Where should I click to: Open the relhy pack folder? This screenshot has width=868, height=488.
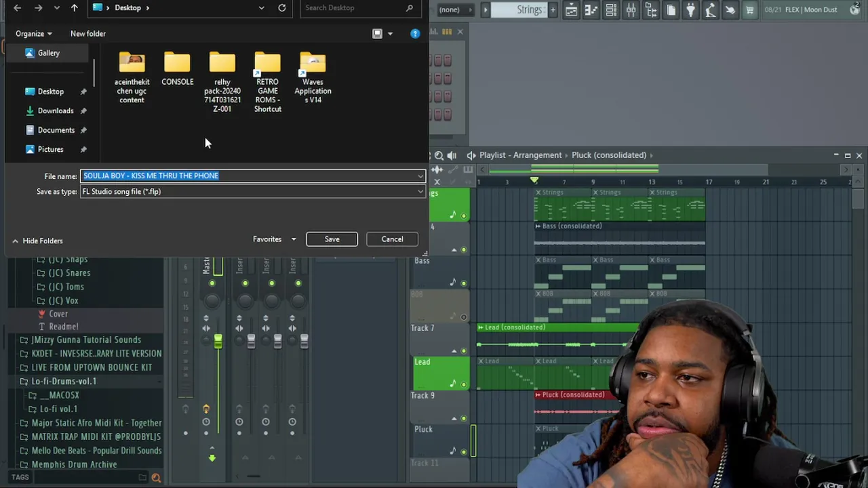[x=222, y=82]
